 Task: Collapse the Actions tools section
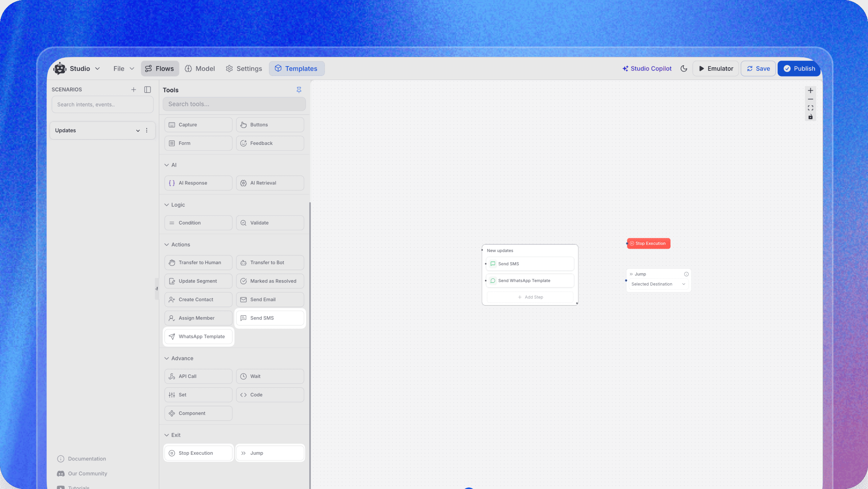click(x=167, y=244)
